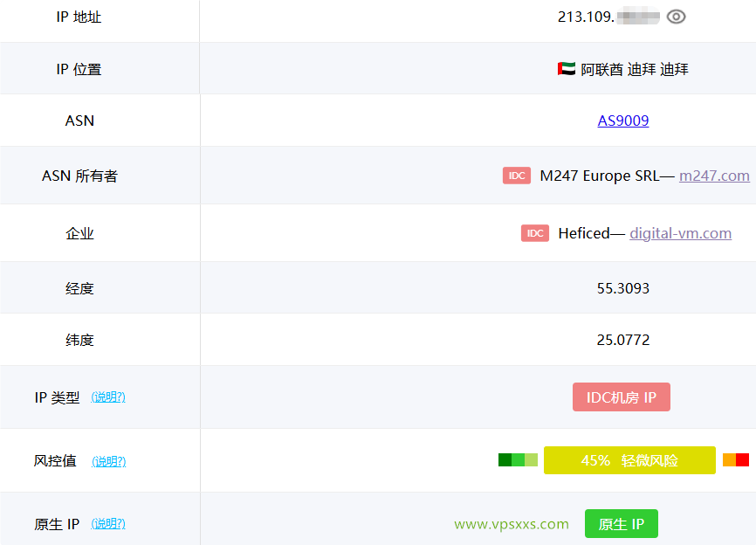The height and width of the screenshot is (545, 756).
Task: Click the red risk level swatch
Action: pos(742,460)
